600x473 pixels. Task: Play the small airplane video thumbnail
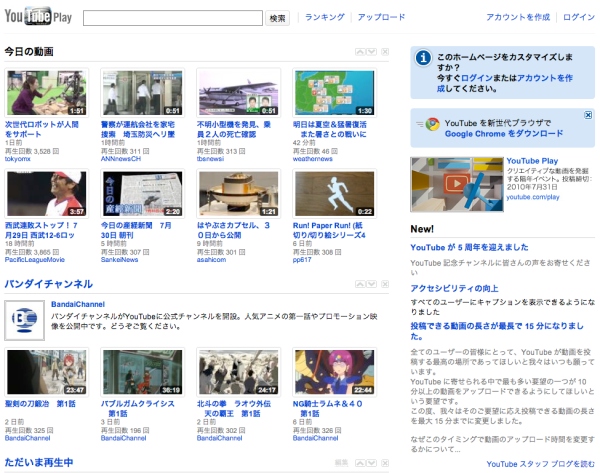click(238, 93)
